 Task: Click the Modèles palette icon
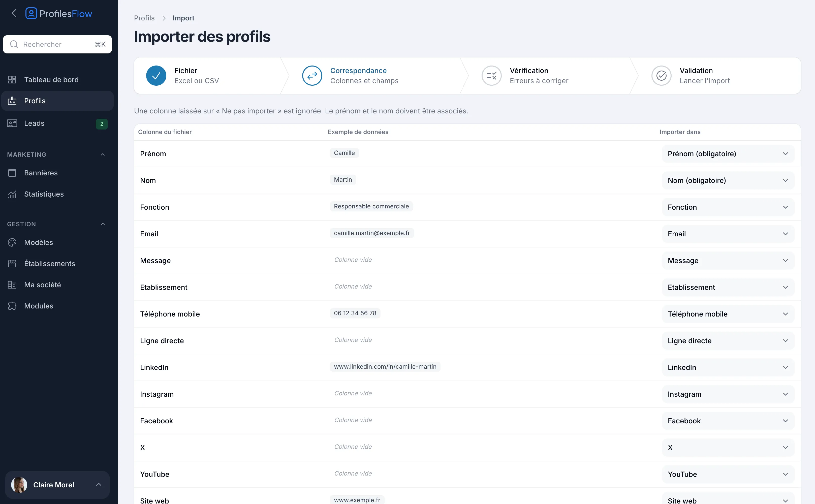pyautogui.click(x=12, y=242)
